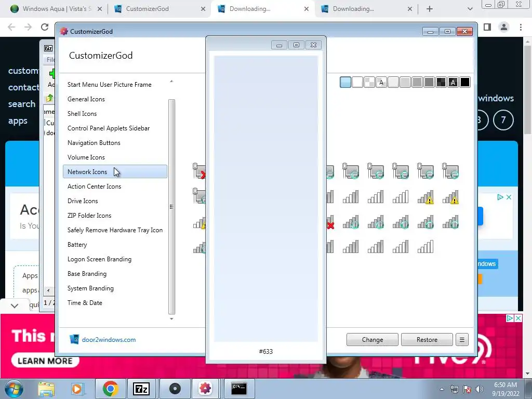Click category list scroll-down arrow
Image resolution: width=532 pixels, height=399 pixels.
pos(171,318)
